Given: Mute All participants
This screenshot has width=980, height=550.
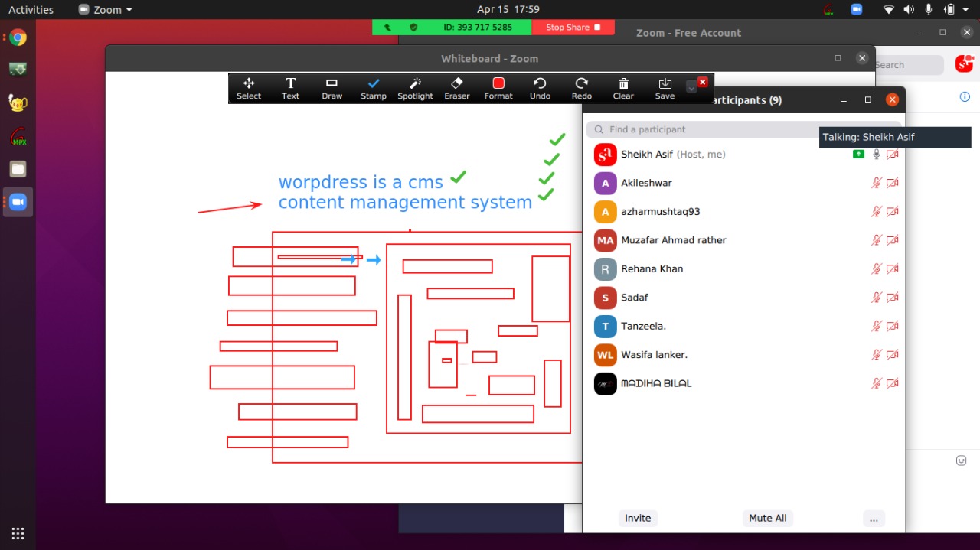Looking at the screenshot, I should point(768,518).
